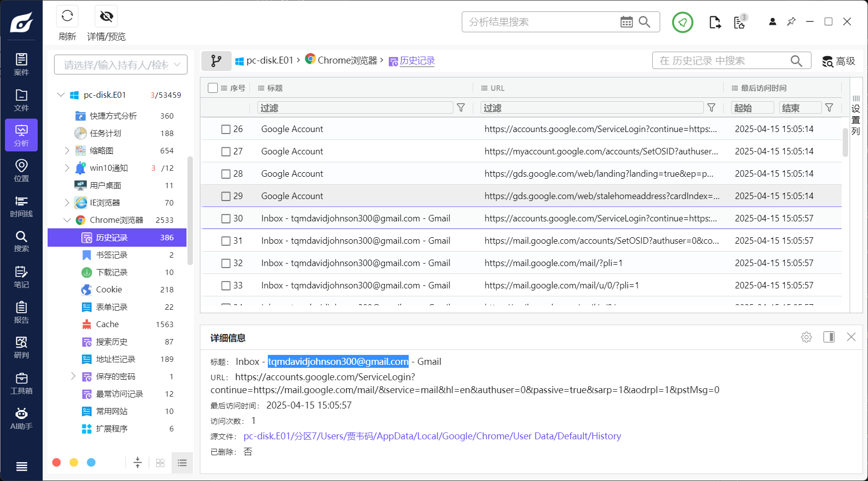The width and height of the screenshot is (868, 481).
Task: Click the branch tree icon beside breadcrumb
Action: [216, 61]
